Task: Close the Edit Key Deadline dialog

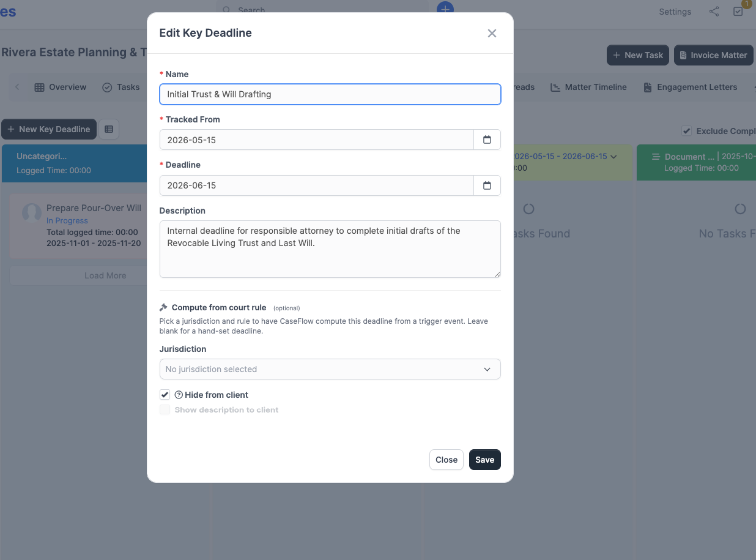Action: (x=492, y=33)
